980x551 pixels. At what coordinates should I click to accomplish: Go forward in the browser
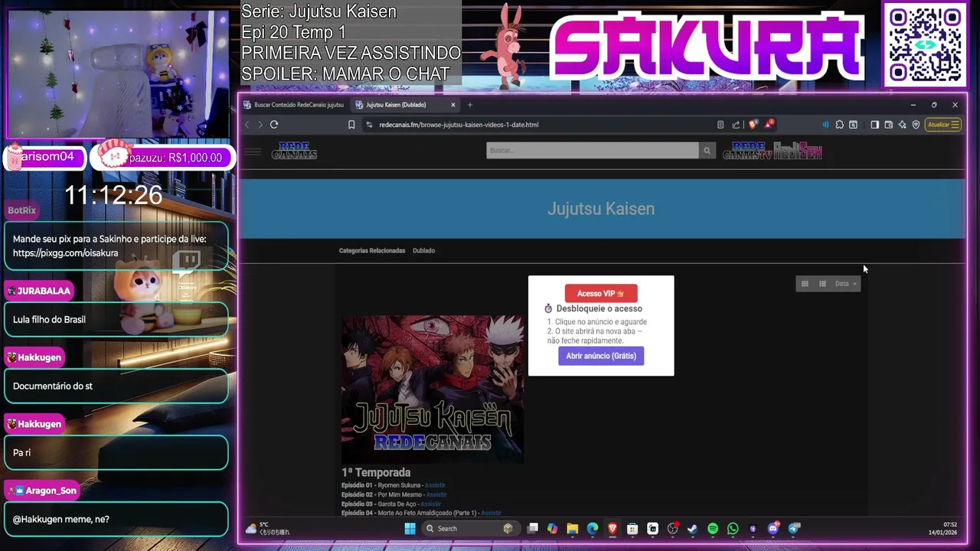260,125
